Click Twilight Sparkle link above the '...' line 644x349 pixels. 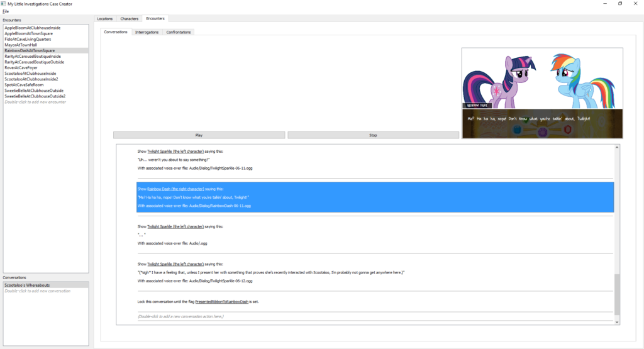click(175, 226)
